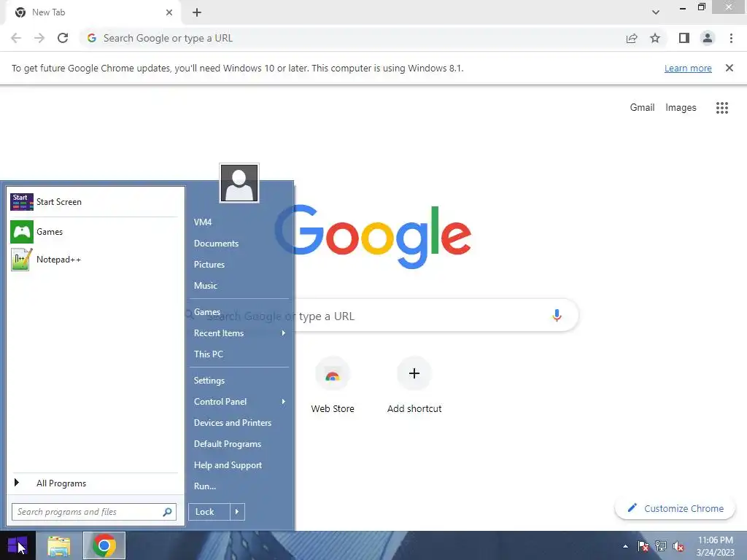Open the Chrome three-dot menu
The height and width of the screenshot is (560, 747).
[x=731, y=38]
